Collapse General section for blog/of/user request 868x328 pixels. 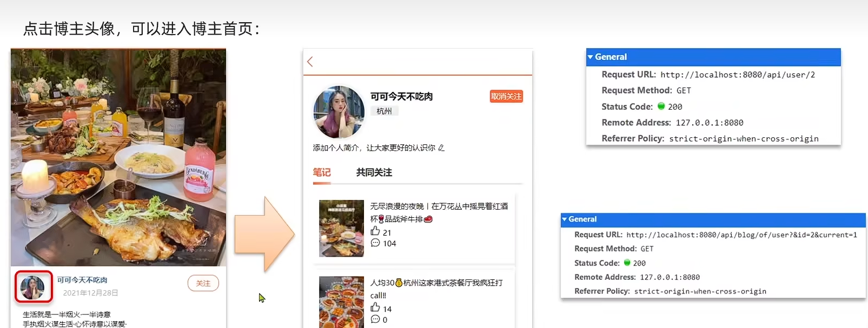point(564,219)
